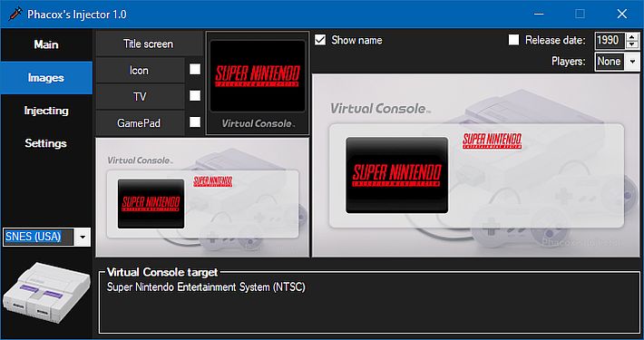Click the Title screen button

[149, 44]
